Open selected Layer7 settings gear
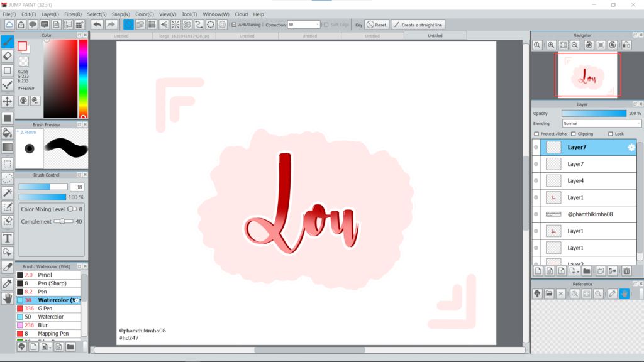644x362 pixels. [x=631, y=147]
